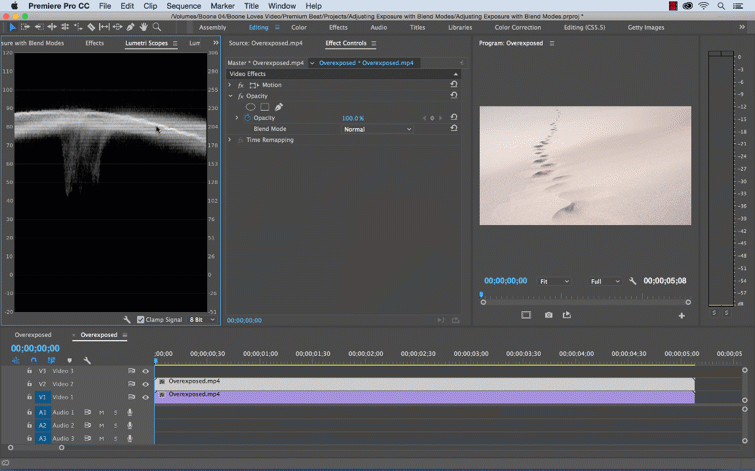
Task: Select the Overexposed.mp4 clip on Video 2
Action: (x=425, y=384)
